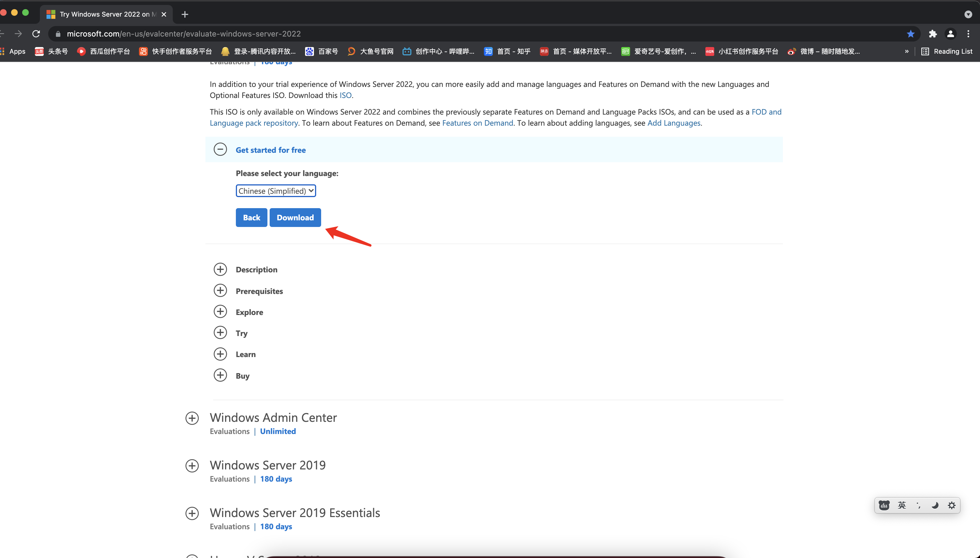Open the Add Languages link

[674, 123]
